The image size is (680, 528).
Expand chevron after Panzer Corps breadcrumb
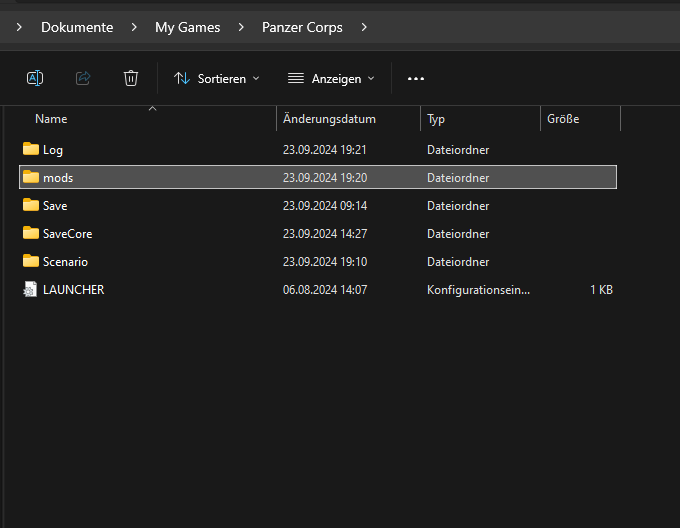[364, 27]
